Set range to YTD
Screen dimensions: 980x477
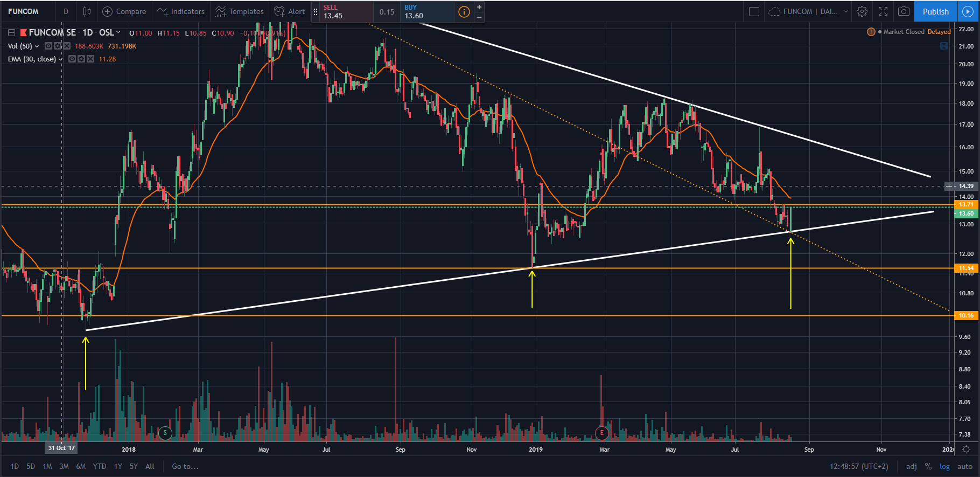(x=100, y=466)
